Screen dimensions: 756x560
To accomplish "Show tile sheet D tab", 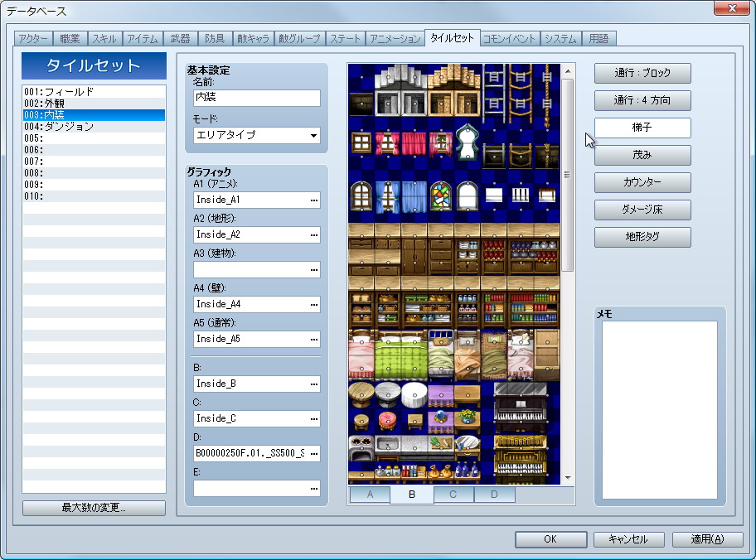I will [494, 494].
